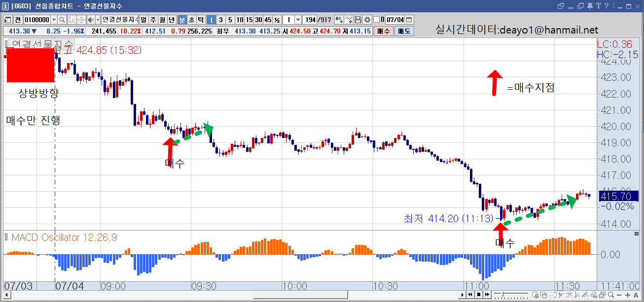Select the 1 minute interval button
644x302 pixels.
[x=211, y=20]
